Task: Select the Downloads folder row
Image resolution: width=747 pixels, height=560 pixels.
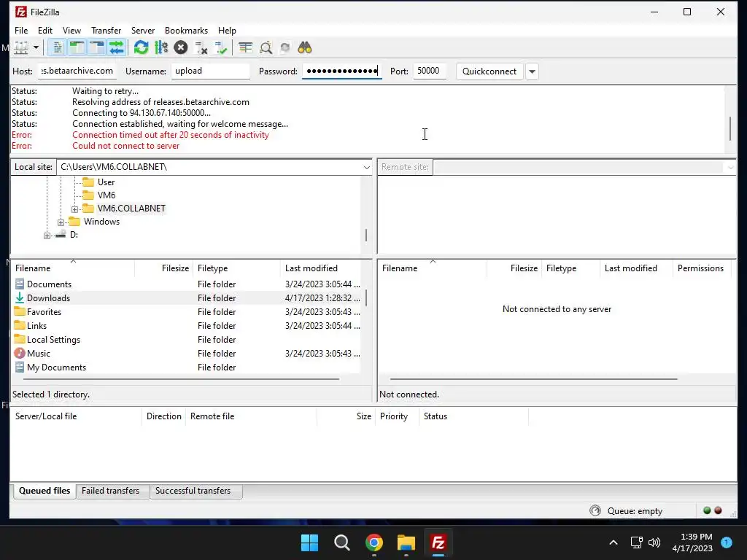Action: click(186, 298)
